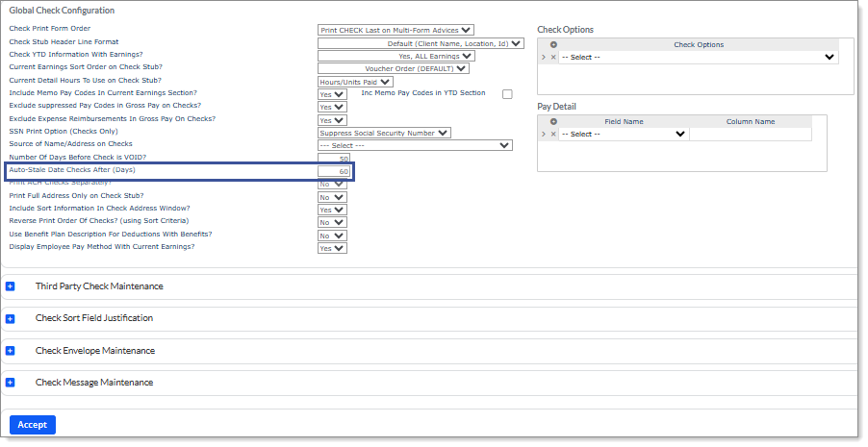868x447 pixels.
Task: Expand Check Envelope Maintenance plus icon
Action: point(11,351)
